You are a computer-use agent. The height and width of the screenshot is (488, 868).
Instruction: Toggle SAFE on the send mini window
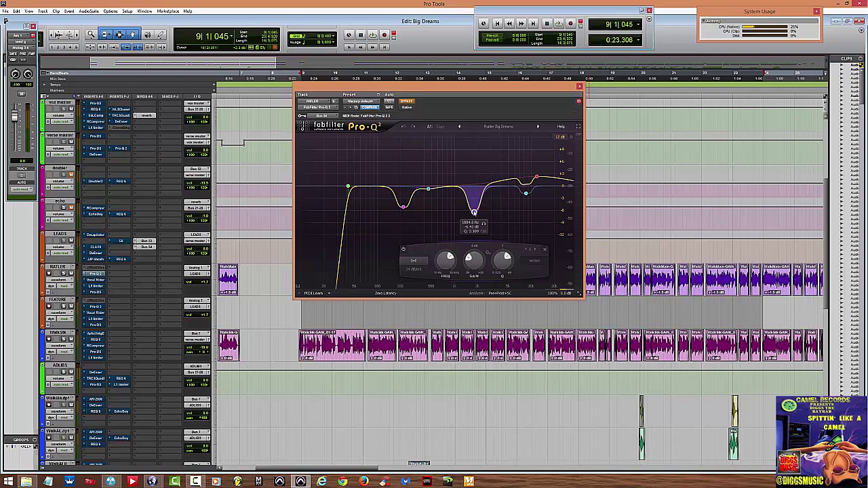coord(13,54)
